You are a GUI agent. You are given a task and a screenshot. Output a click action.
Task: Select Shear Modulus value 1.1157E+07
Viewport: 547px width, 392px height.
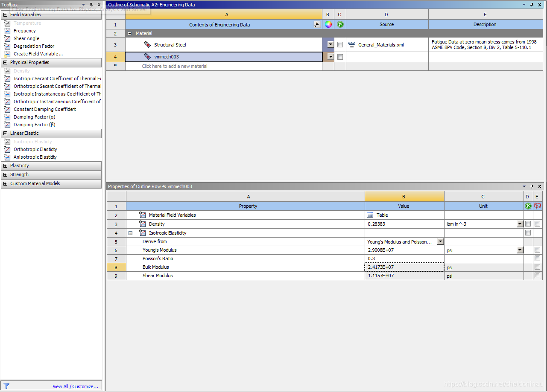(404, 276)
